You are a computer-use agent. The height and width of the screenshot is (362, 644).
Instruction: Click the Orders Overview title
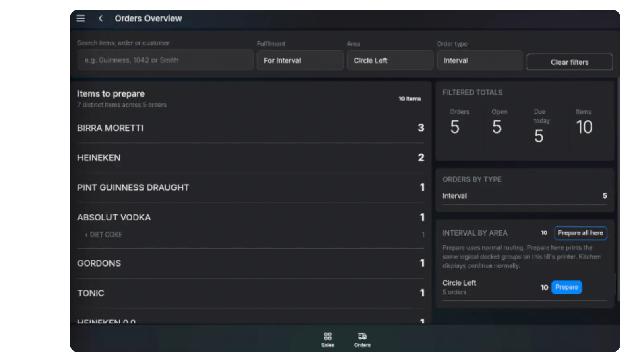tap(148, 19)
